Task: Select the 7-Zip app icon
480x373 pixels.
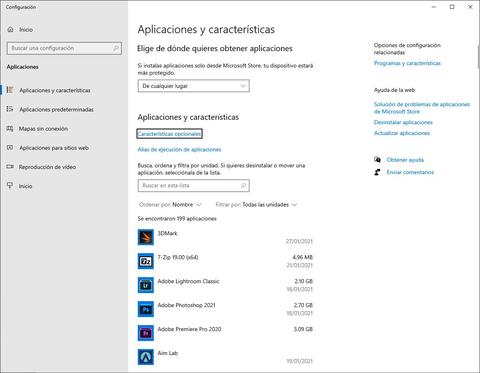Action: (x=146, y=261)
